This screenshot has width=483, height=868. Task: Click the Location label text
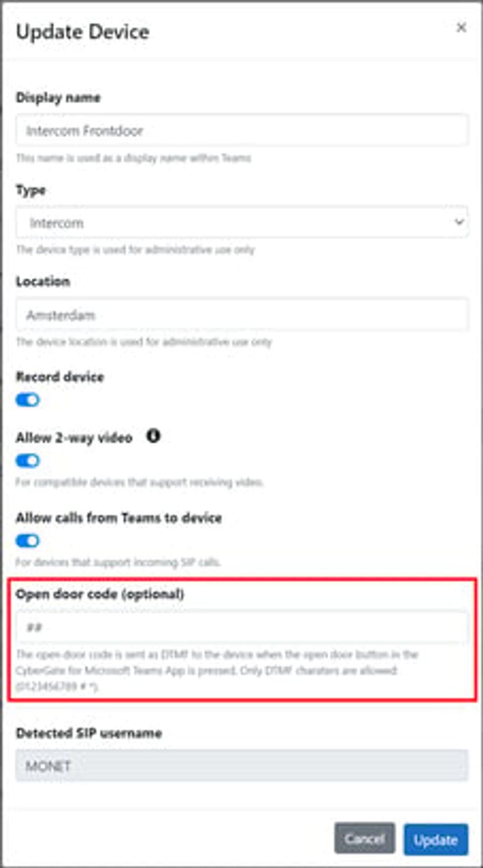tap(43, 281)
